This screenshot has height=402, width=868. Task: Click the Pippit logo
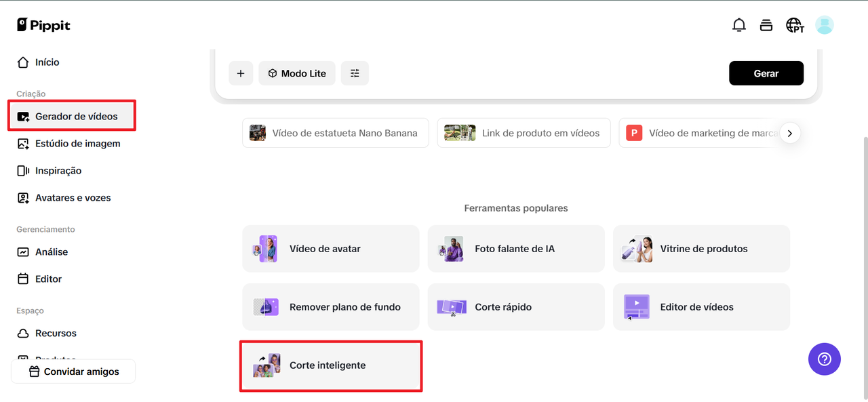43,25
